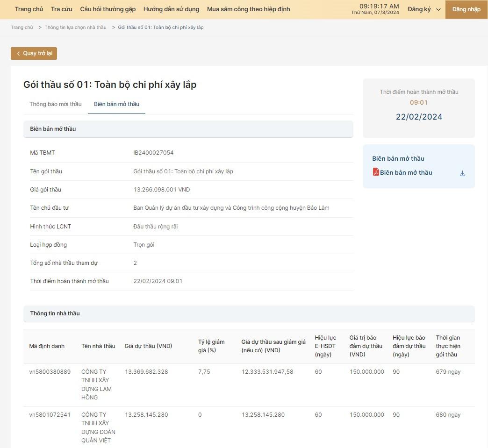Image resolution: width=488 pixels, height=448 pixels.
Task: Open Mua sắm công theo hiệp định
Action: [x=248, y=9]
